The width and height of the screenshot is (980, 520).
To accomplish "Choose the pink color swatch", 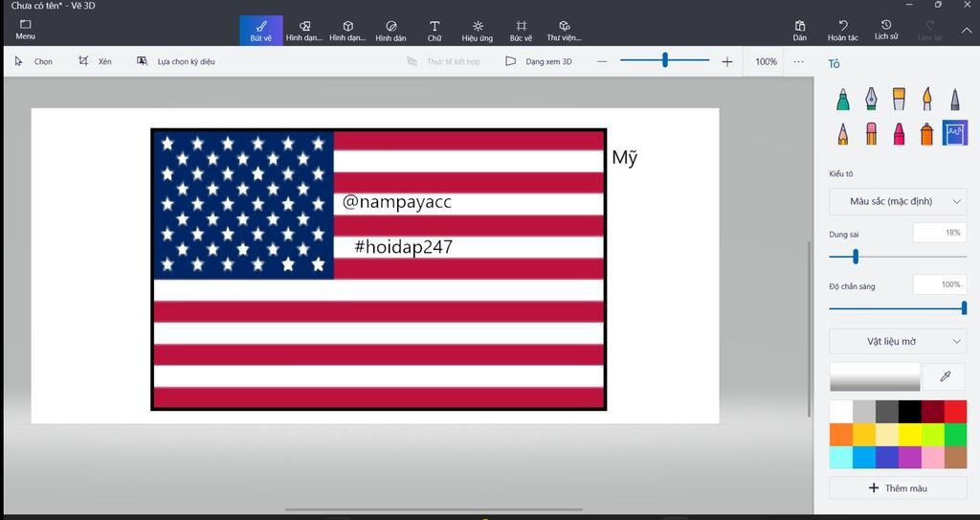I will pos(932,458).
